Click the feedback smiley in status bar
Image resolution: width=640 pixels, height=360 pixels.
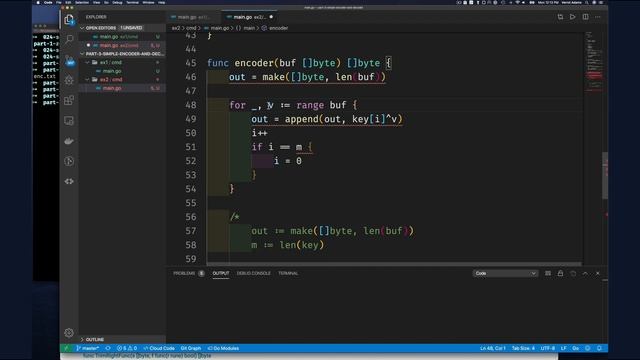588,348
